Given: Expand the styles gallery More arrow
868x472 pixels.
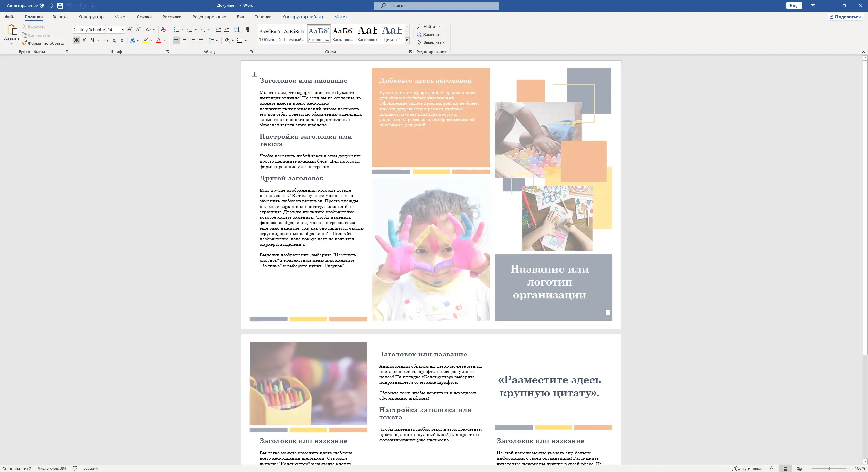Looking at the screenshot, I should (x=407, y=40).
